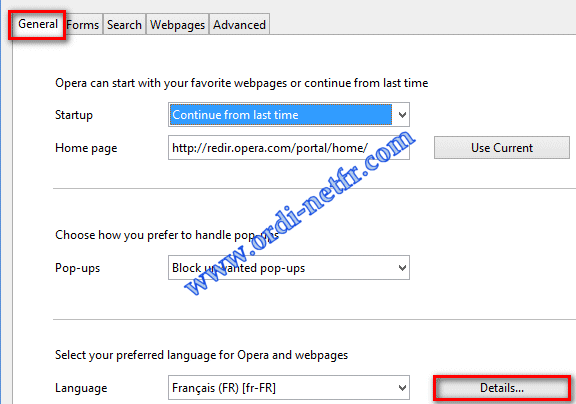
Task: Click the Pop-ups label
Action: [77, 268]
